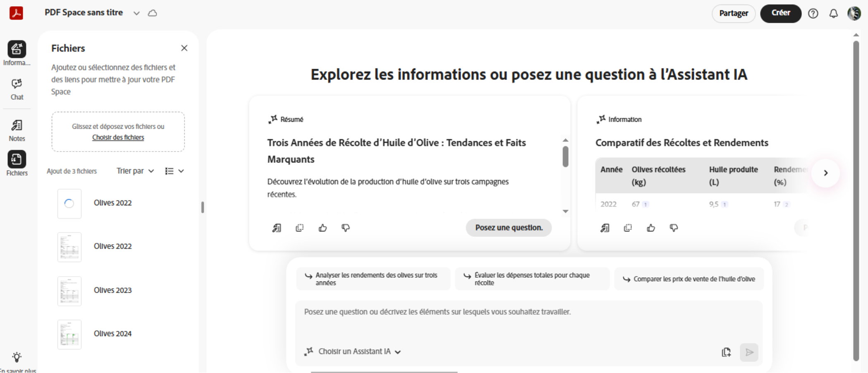The width and height of the screenshot is (868, 373).
Task: Like the Comparatif des Récoltes card
Action: coord(651,228)
